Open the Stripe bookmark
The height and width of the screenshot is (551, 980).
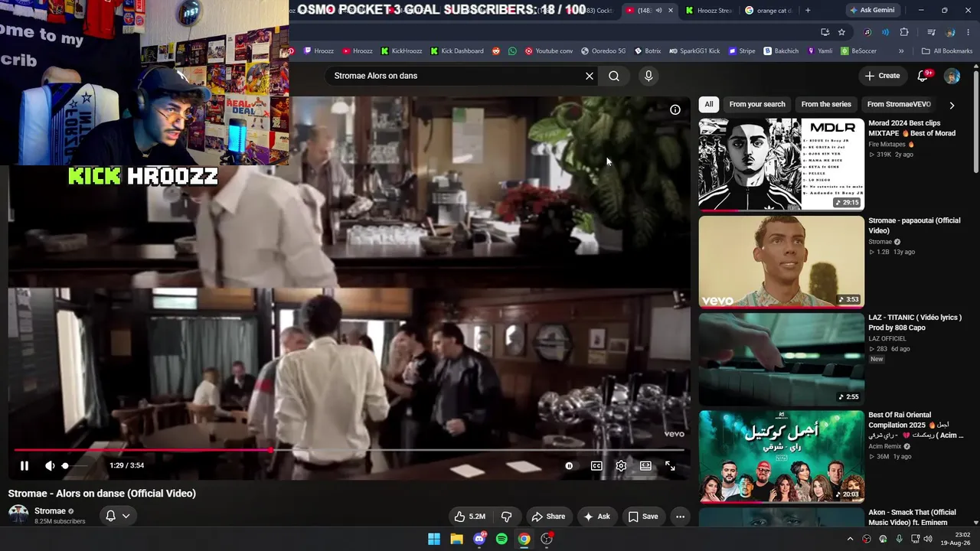pos(742,51)
